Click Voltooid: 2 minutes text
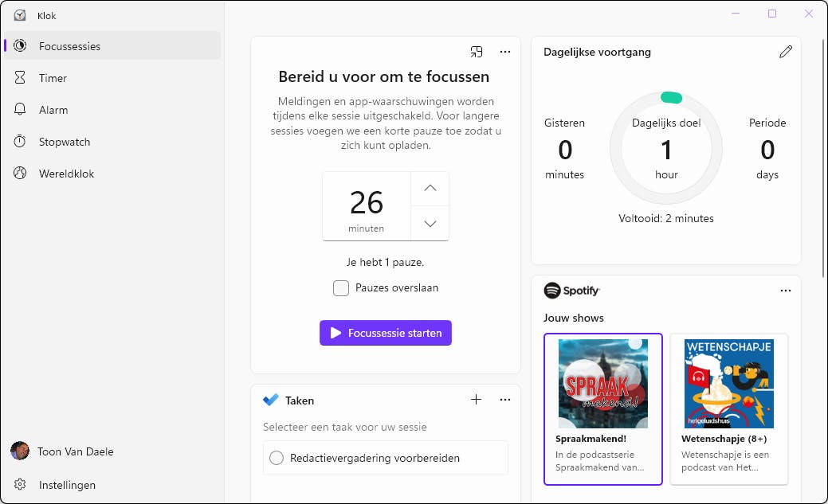 [x=666, y=218]
